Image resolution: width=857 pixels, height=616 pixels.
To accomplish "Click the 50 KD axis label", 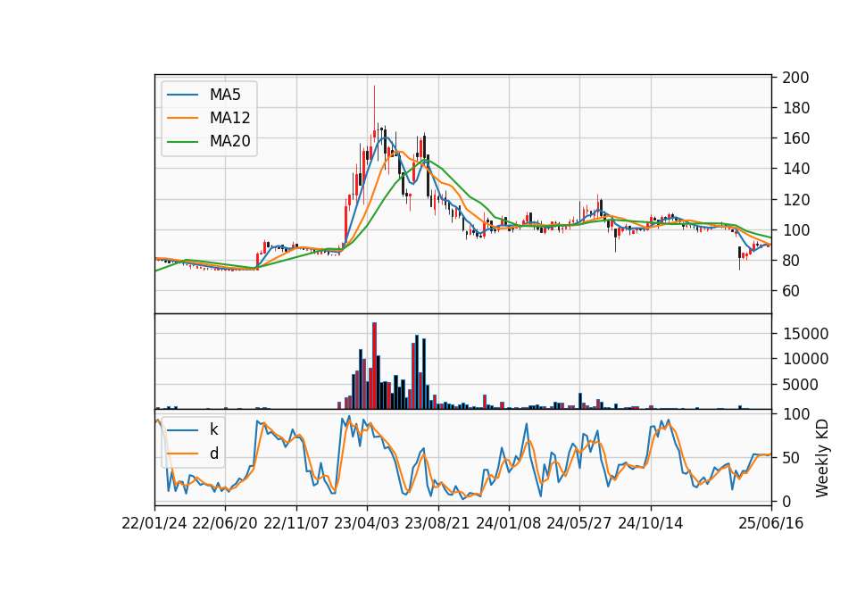I will (x=791, y=458).
